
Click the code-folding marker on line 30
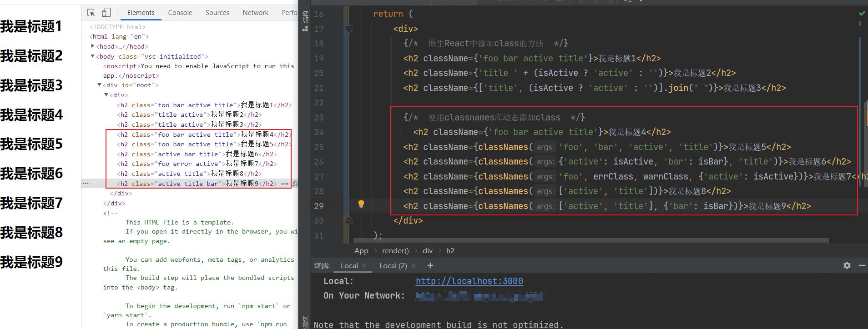pos(349,220)
